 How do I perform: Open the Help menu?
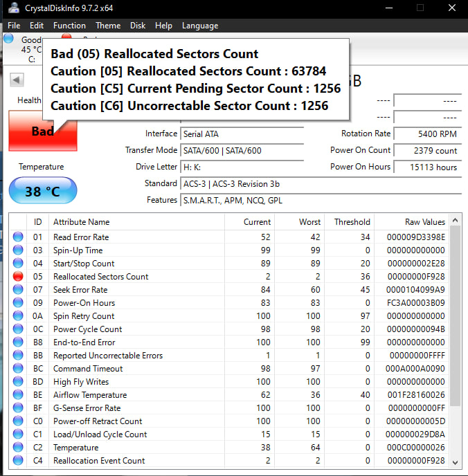(163, 26)
